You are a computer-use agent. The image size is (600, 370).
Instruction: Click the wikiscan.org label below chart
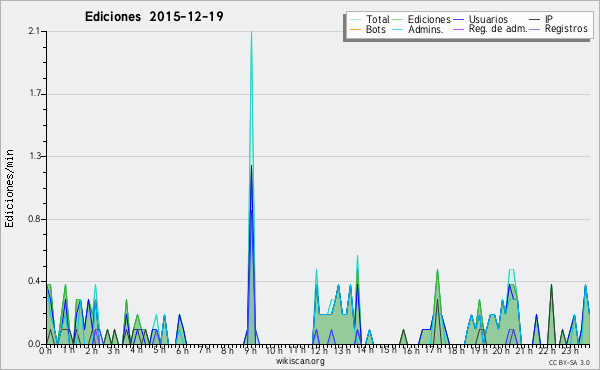[300, 361]
